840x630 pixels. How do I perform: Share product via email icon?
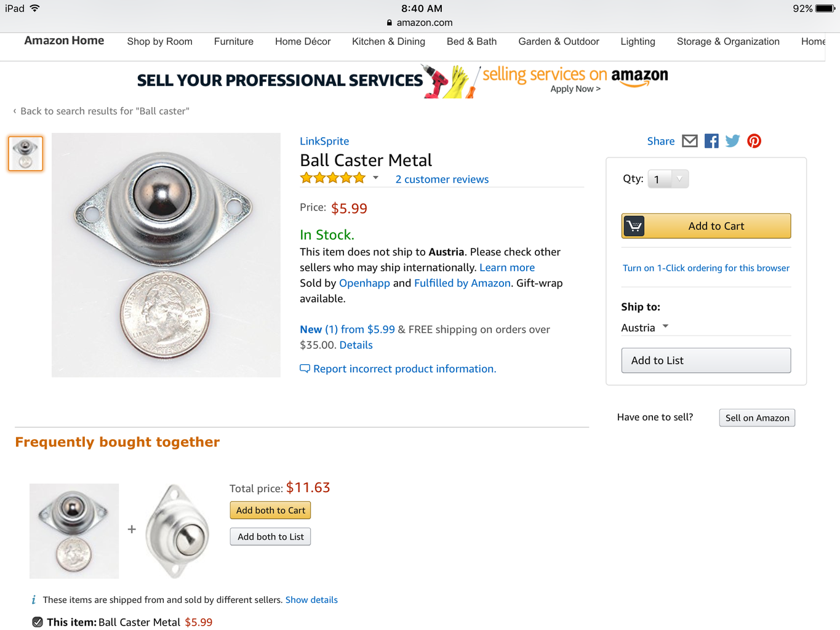coord(690,141)
